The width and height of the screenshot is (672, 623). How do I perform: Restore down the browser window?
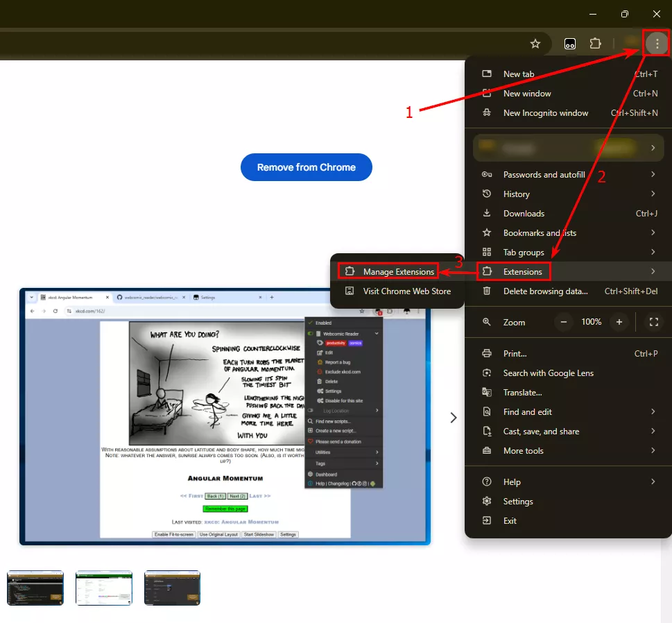pos(624,14)
